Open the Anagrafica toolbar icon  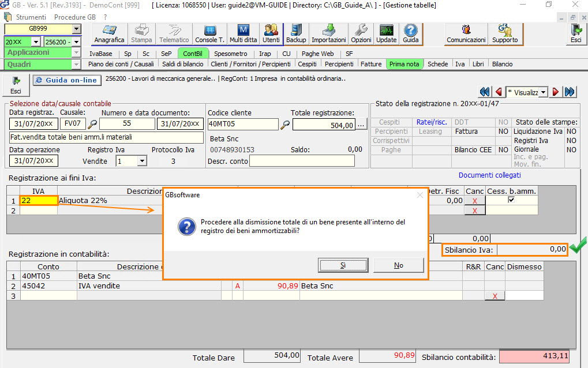click(x=109, y=33)
